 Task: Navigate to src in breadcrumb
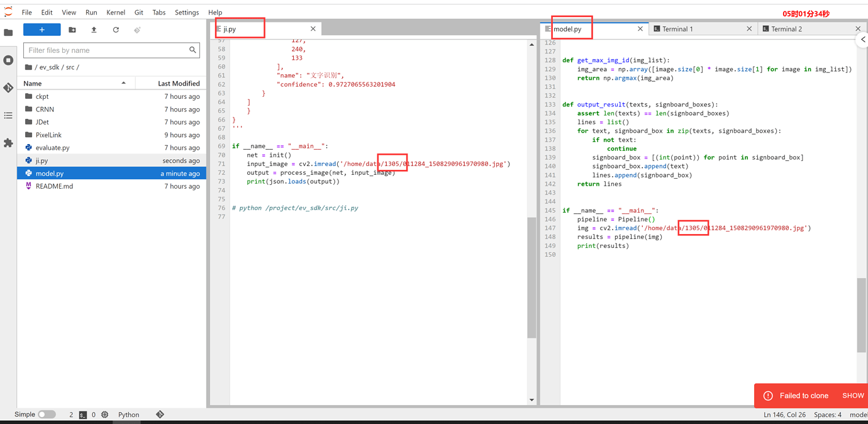click(70, 67)
